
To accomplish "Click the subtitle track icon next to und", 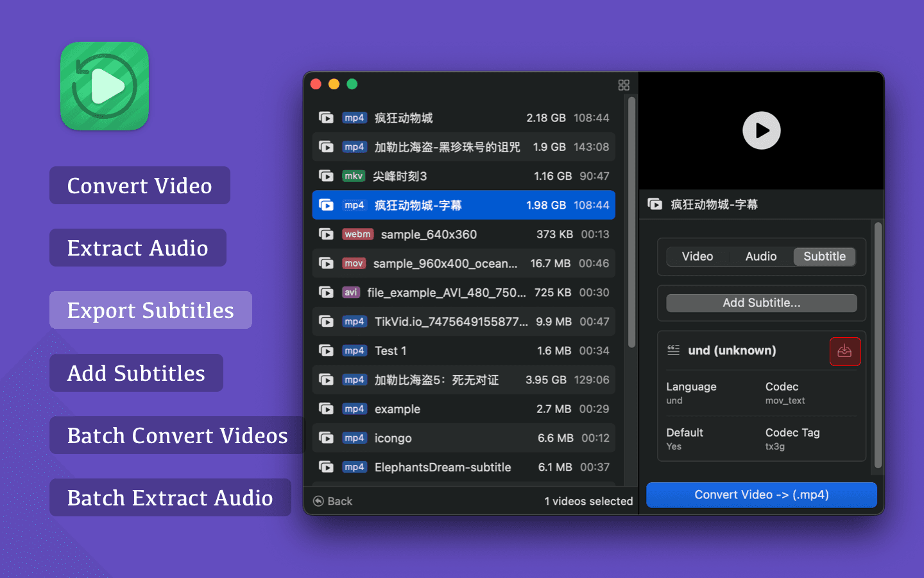I will 673,350.
